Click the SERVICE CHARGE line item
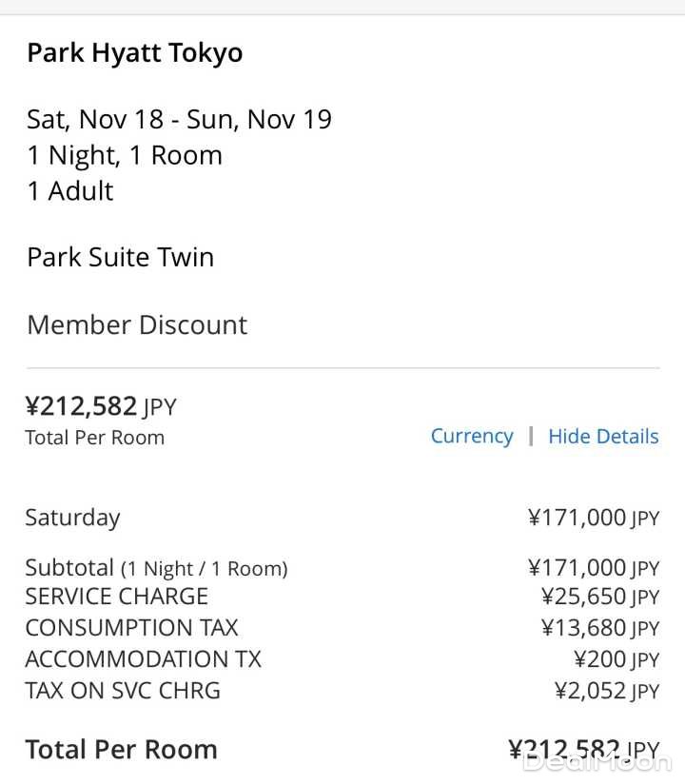 (x=116, y=597)
